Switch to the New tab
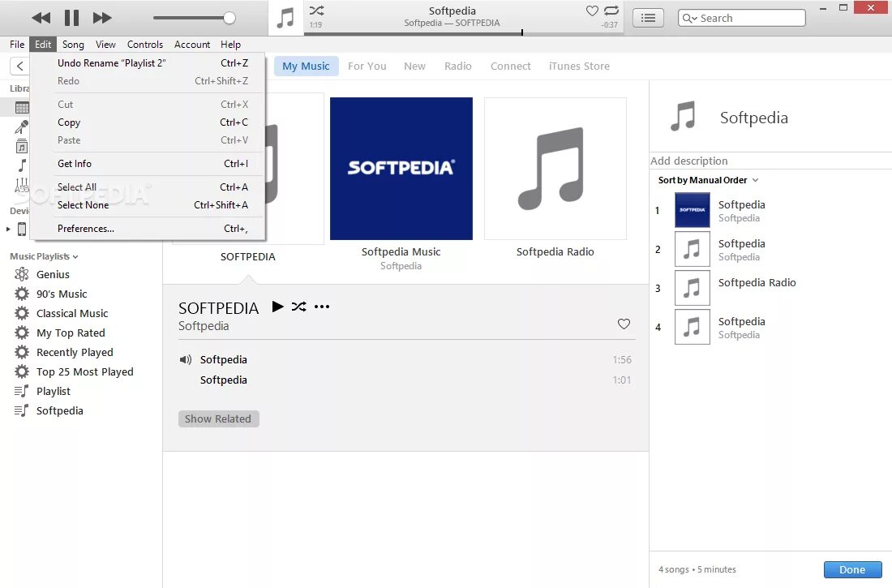The image size is (892, 588). coord(414,66)
